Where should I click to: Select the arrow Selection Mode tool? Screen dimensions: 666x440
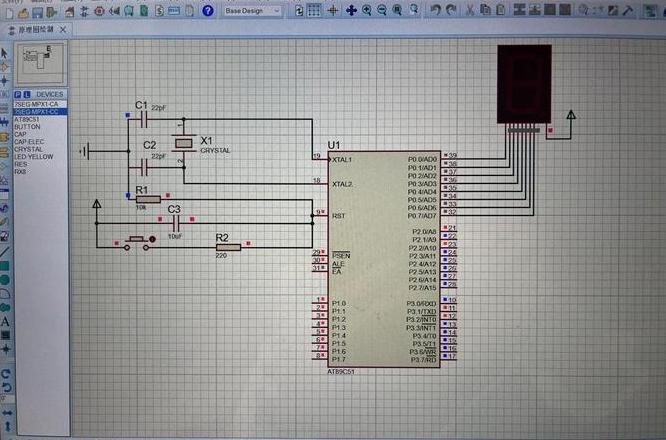(x=5, y=53)
